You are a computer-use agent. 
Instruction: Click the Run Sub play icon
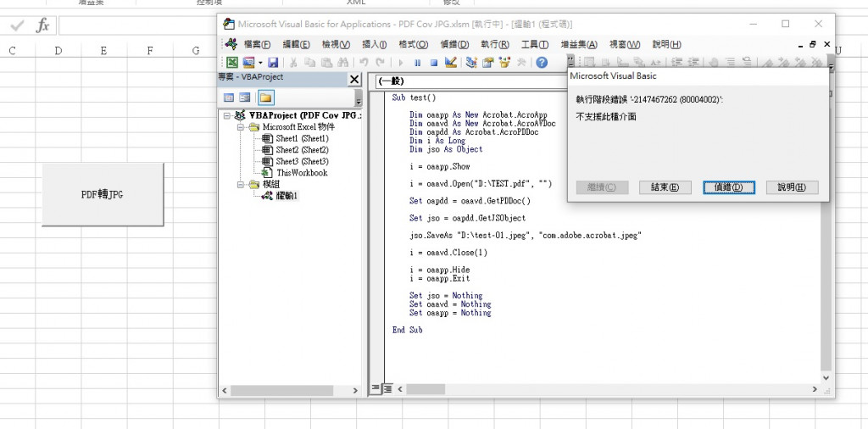[x=401, y=63]
